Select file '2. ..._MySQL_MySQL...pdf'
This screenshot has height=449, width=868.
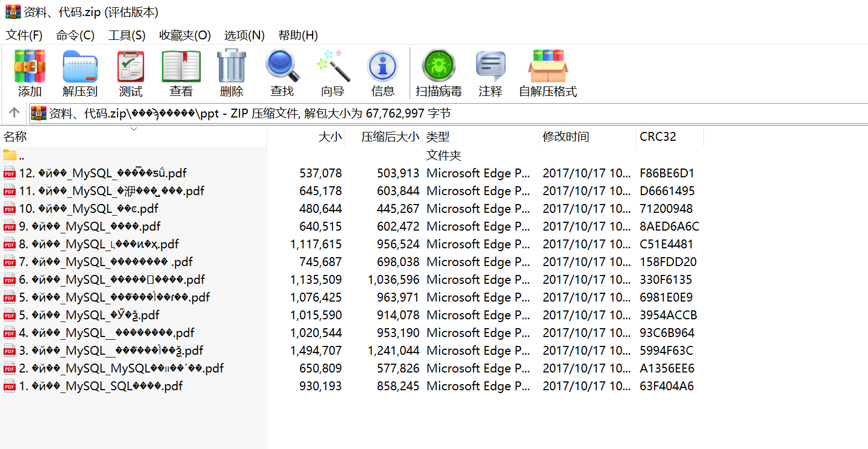coord(121,368)
